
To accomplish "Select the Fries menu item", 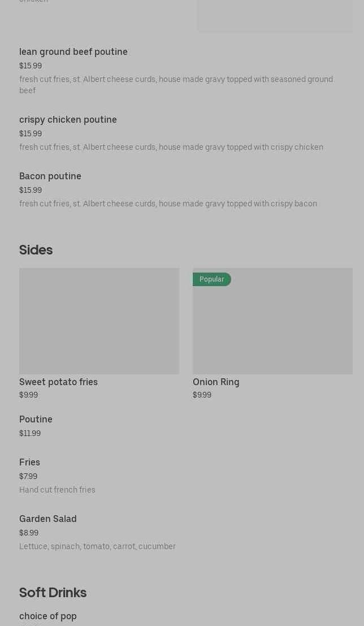I will [x=29, y=463].
